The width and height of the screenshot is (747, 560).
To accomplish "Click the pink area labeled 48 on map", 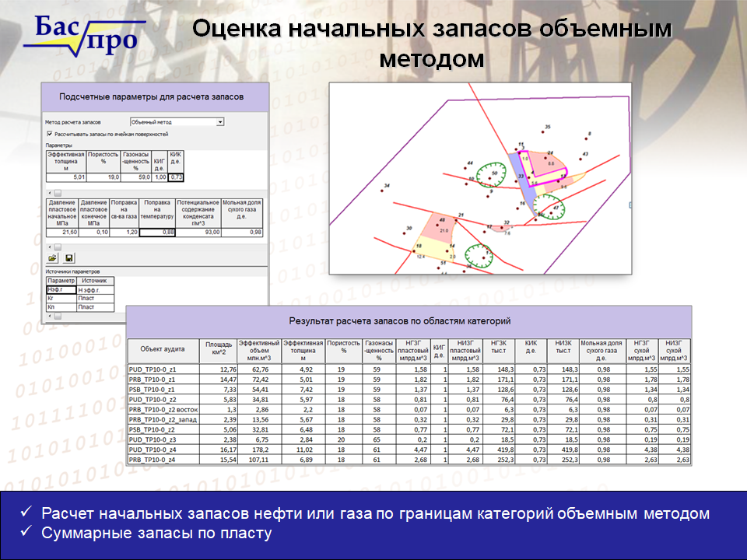I will (x=439, y=226).
